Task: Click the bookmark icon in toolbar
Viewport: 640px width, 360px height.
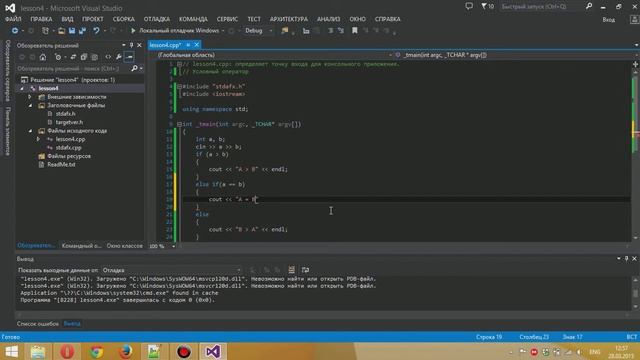Action: point(355,31)
